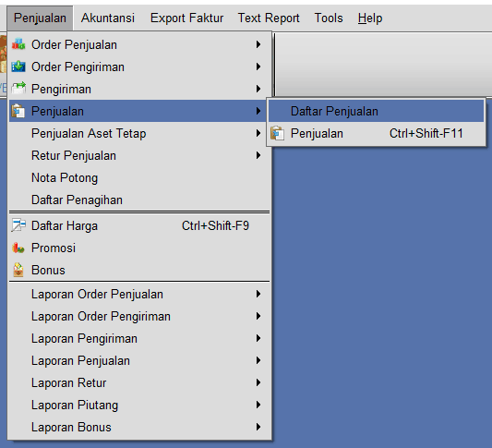492x448 pixels.
Task: Click the Penjualan icon in the submenu
Action: tap(277, 133)
